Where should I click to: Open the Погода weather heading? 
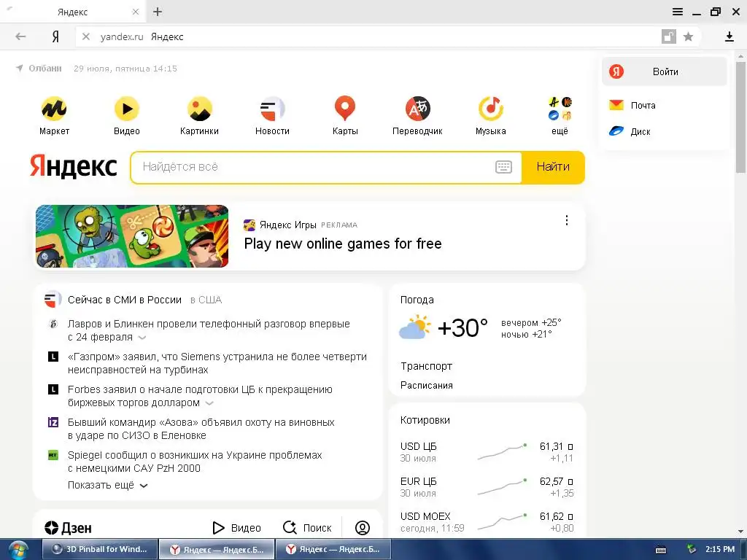[417, 300]
